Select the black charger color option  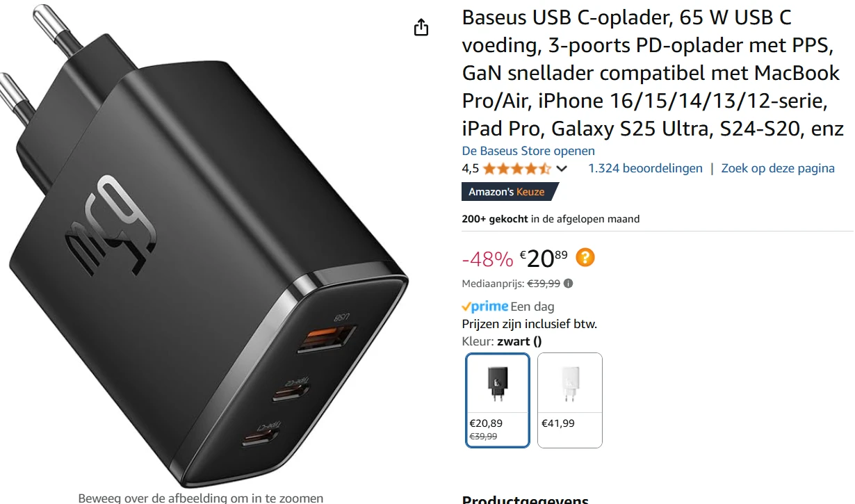click(x=498, y=400)
